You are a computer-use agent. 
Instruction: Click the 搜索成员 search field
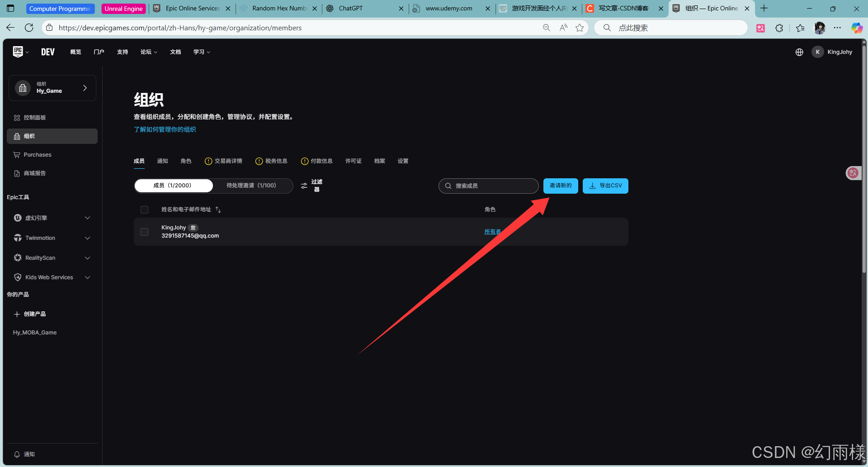click(488, 186)
